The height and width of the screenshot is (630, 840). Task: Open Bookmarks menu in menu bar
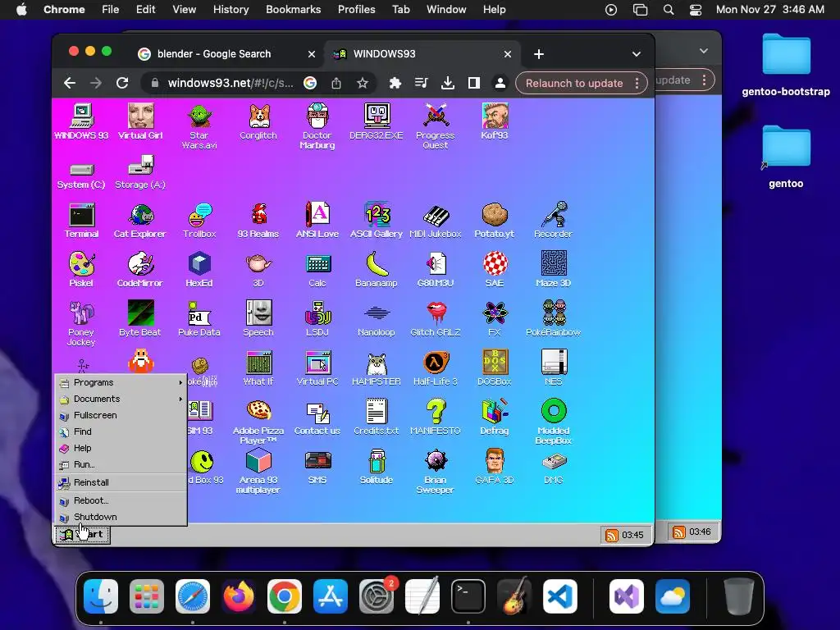[294, 10]
